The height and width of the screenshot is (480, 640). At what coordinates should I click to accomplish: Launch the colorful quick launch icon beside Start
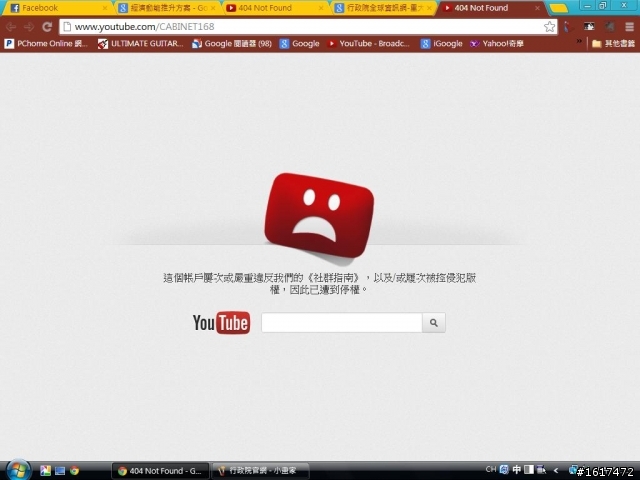(45, 471)
